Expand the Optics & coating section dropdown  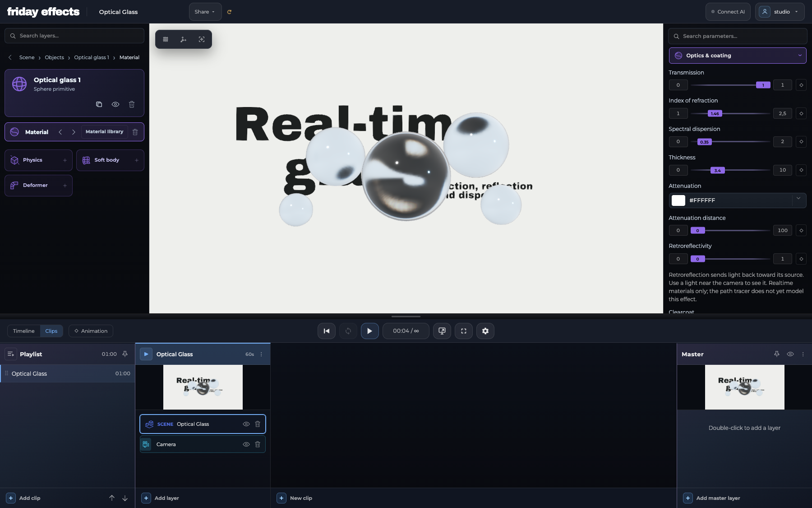coord(738,56)
